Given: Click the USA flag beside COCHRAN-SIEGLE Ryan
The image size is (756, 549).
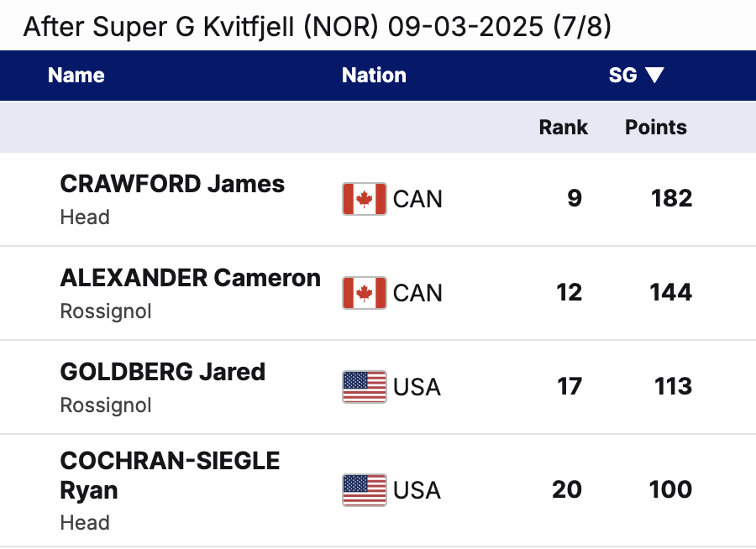Looking at the screenshot, I should tap(364, 490).
